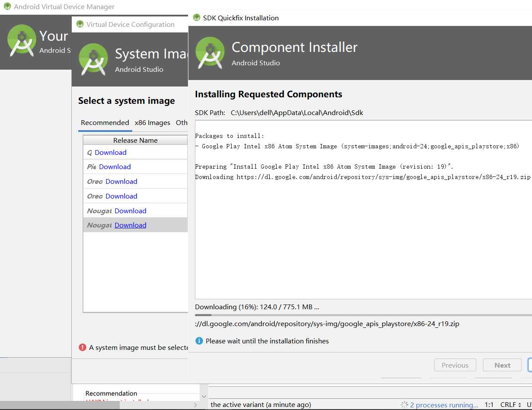Click the Previous button in Component Installer

[x=455, y=365]
